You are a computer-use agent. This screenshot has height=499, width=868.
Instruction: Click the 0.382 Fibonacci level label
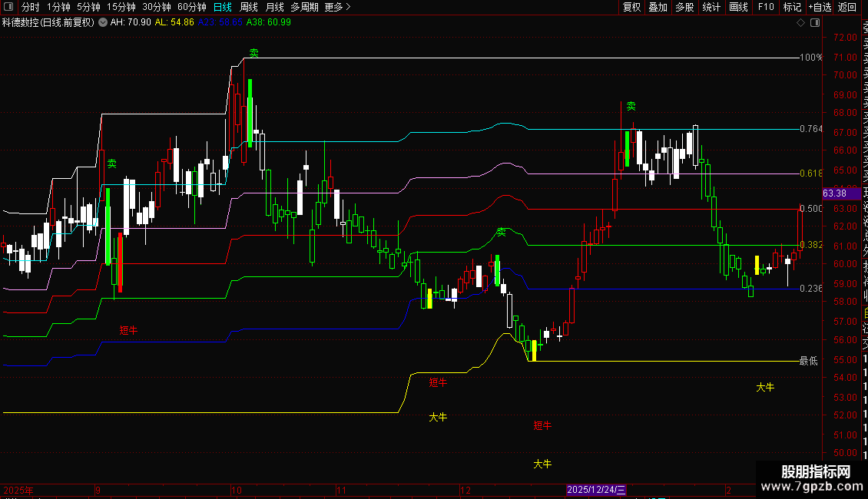811,245
